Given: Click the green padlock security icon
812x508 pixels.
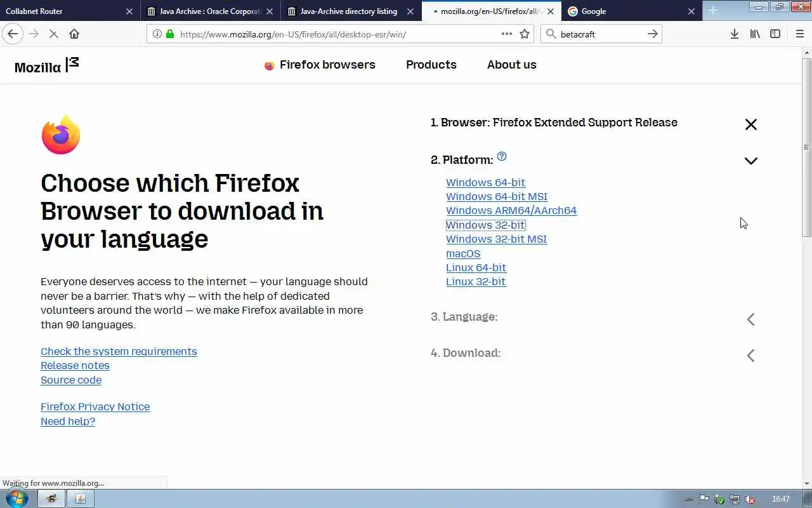Looking at the screenshot, I should pos(169,34).
